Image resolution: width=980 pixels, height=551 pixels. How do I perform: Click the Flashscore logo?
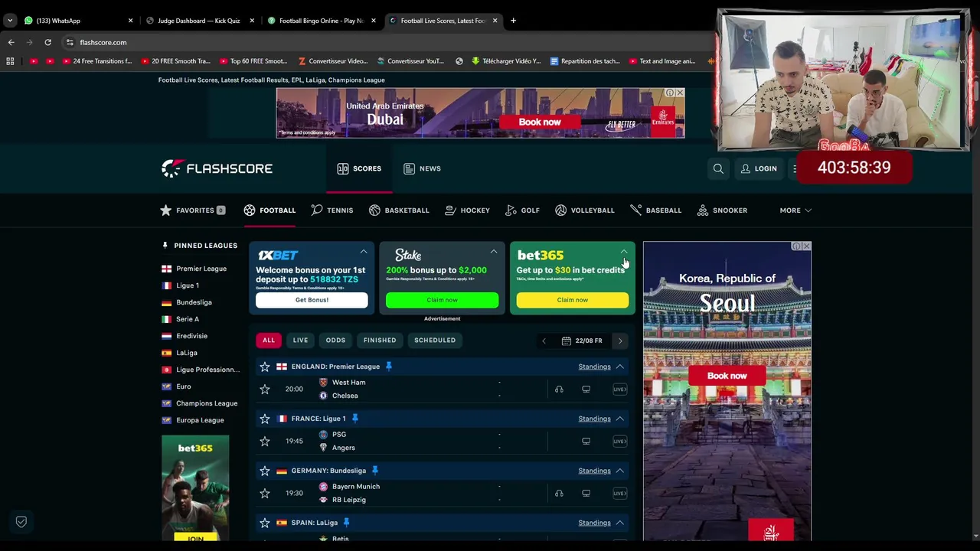coord(217,168)
